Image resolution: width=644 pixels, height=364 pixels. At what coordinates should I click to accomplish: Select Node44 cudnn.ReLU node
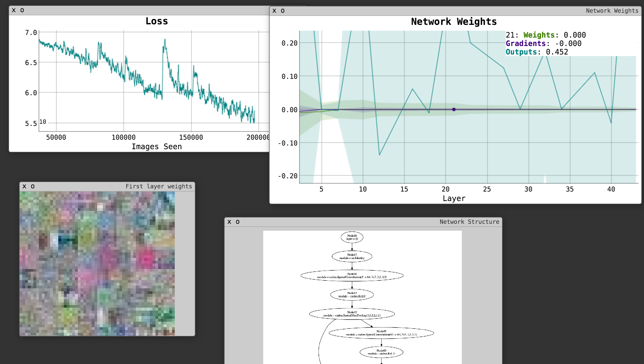coord(352,295)
